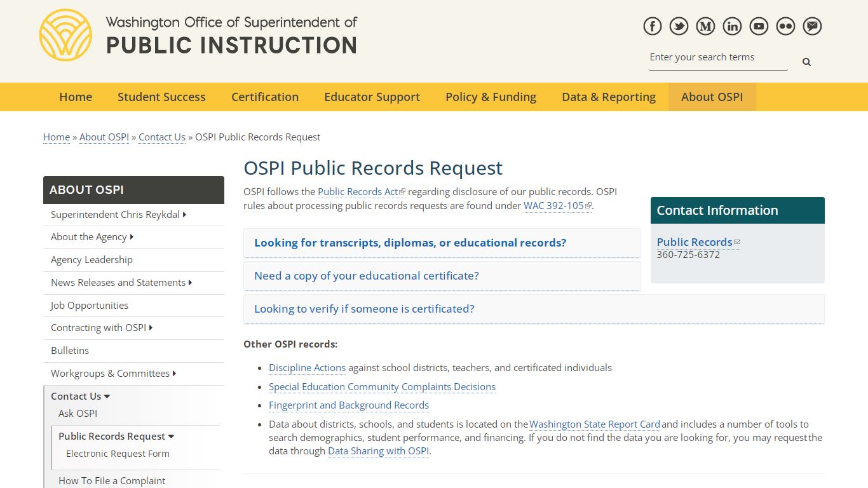The height and width of the screenshot is (488, 868).
Task: Open the Policy & Funding menu
Action: [x=491, y=97]
